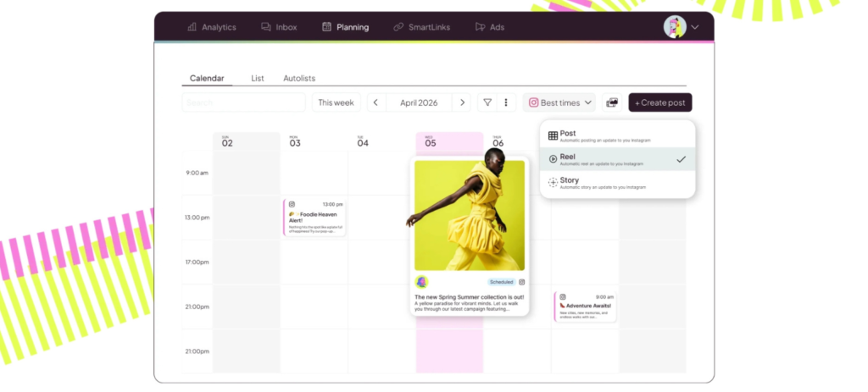Switch to the List tab
This screenshot has width=868, height=392.
coord(258,79)
